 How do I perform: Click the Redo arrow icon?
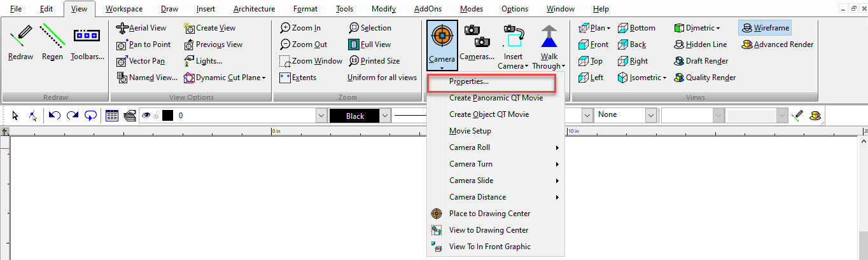click(73, 116)
